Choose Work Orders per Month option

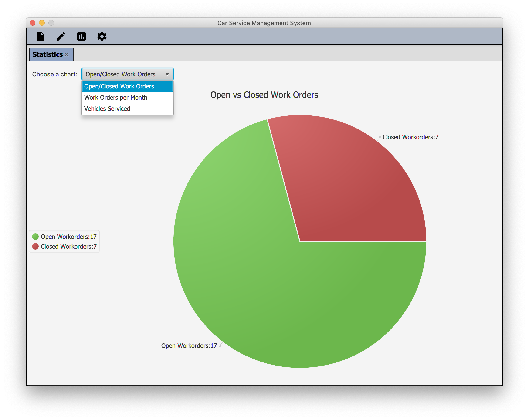click(127, 97)
